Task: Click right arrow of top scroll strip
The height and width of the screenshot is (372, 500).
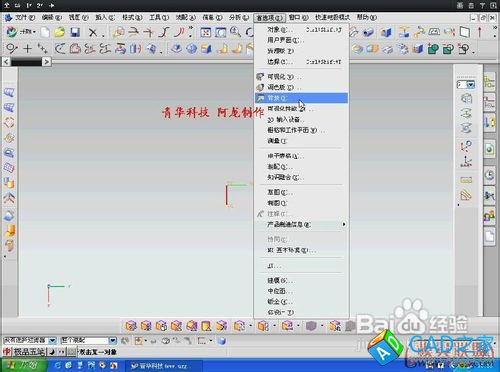Action: [x=47, y=62]
